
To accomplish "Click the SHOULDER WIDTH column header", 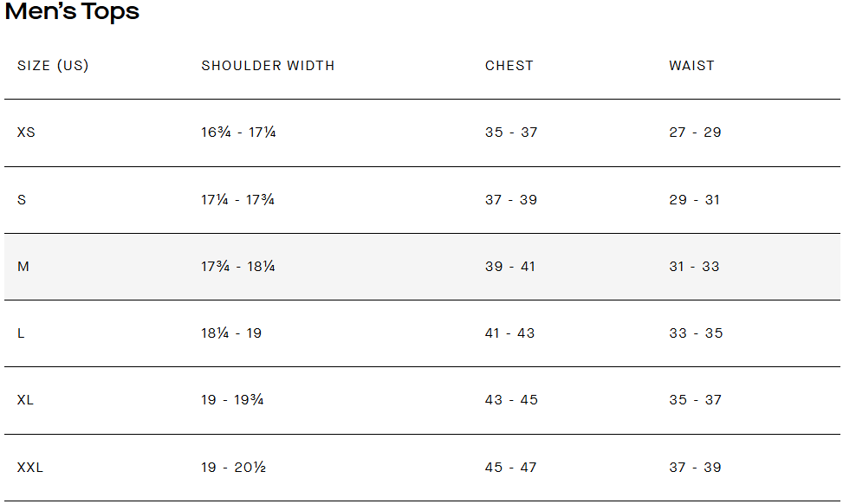I will click(x=268, y=66).
